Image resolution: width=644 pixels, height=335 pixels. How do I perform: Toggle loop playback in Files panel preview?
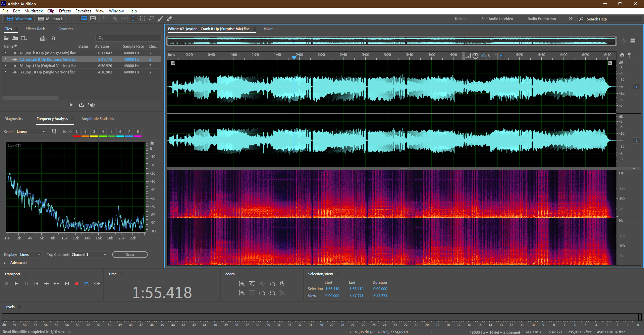pyautogui.click(x=81, y=105)
